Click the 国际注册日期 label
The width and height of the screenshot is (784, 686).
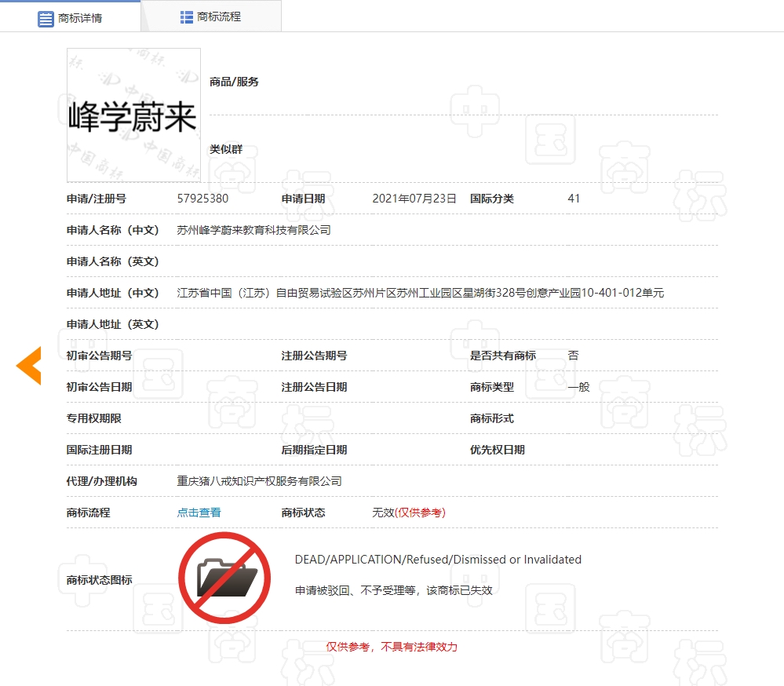pos(100,450)
